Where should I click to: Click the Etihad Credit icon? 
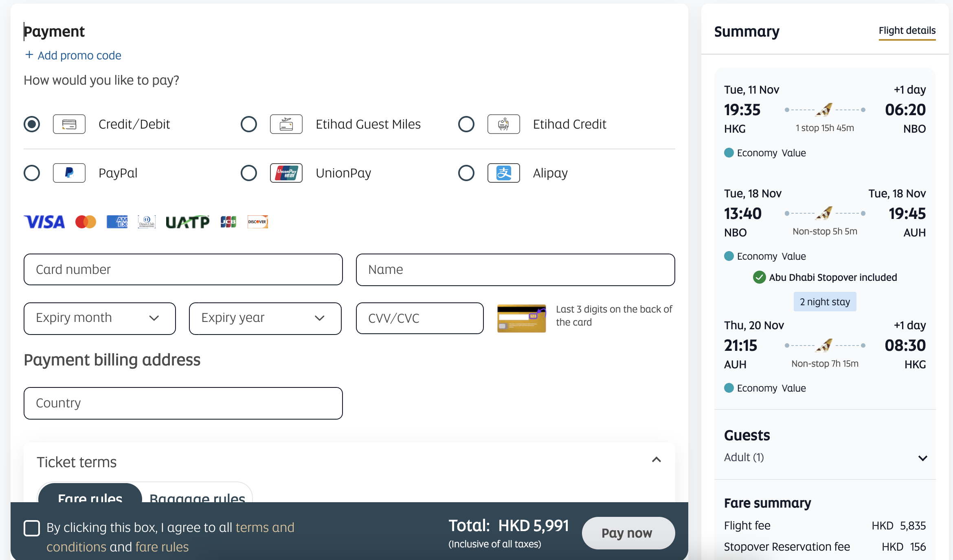pos(504,124)
